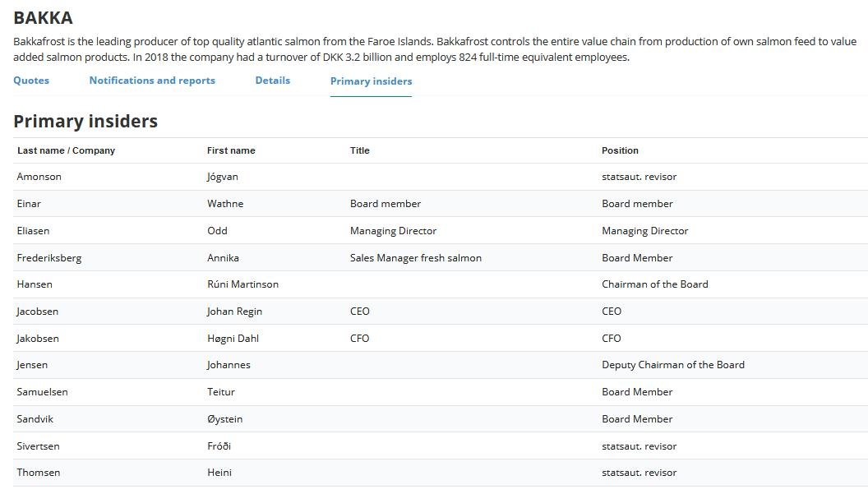868x494 pixels.
Task: Select the Amonson row last name
Action: coord(39,177)
